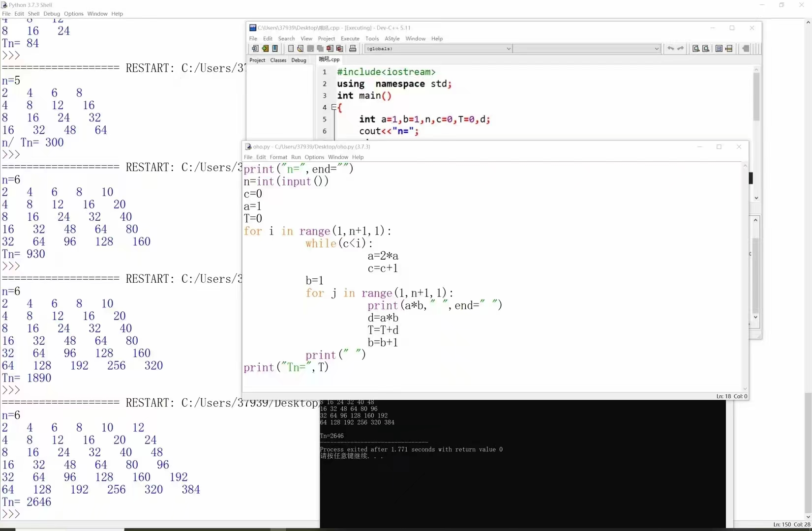The image size is (812, 531).
Task: Open the Search menu in Dev-C++
Action: 286,38
